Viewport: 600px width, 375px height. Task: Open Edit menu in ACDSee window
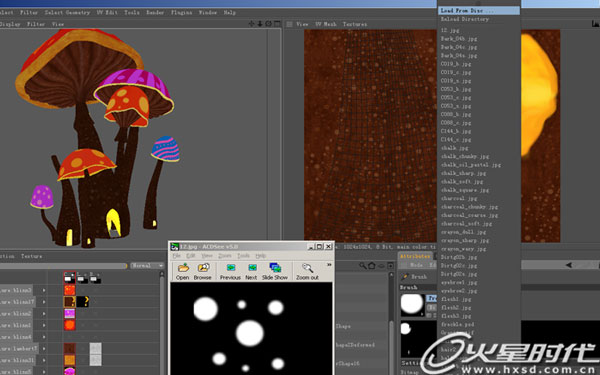coord(191,255)
